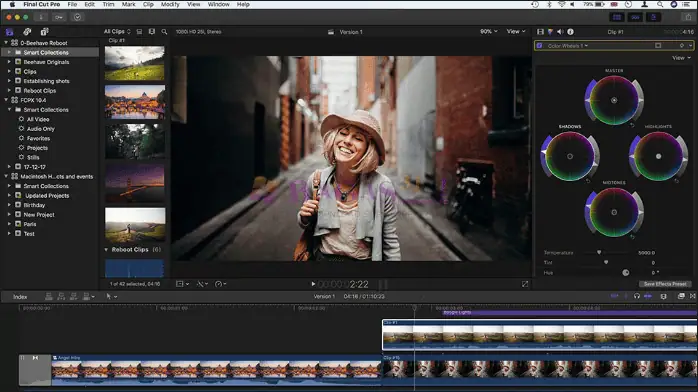Play the viewer with play button
This screenshot has height=392, width=698.
pyautogui.click(x=313, y=284)
